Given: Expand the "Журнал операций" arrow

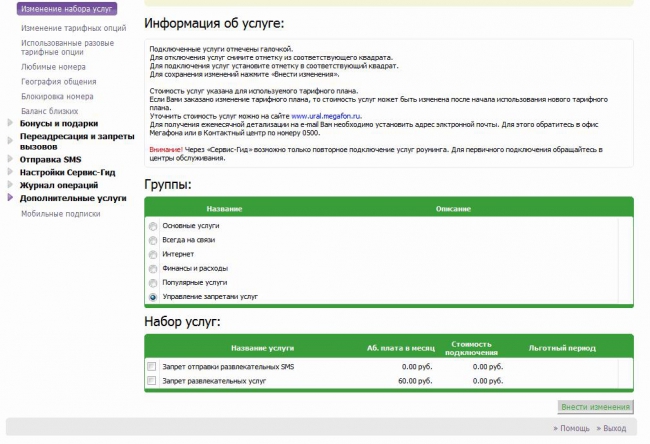Looking at the screenshot, I should tap(10, 184).
